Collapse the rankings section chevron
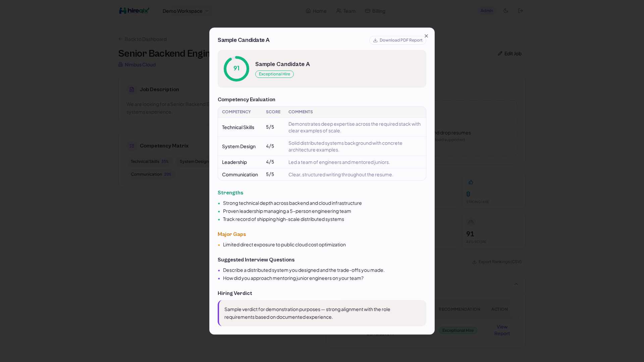This screenshot has height=362, width=644. 516,284
